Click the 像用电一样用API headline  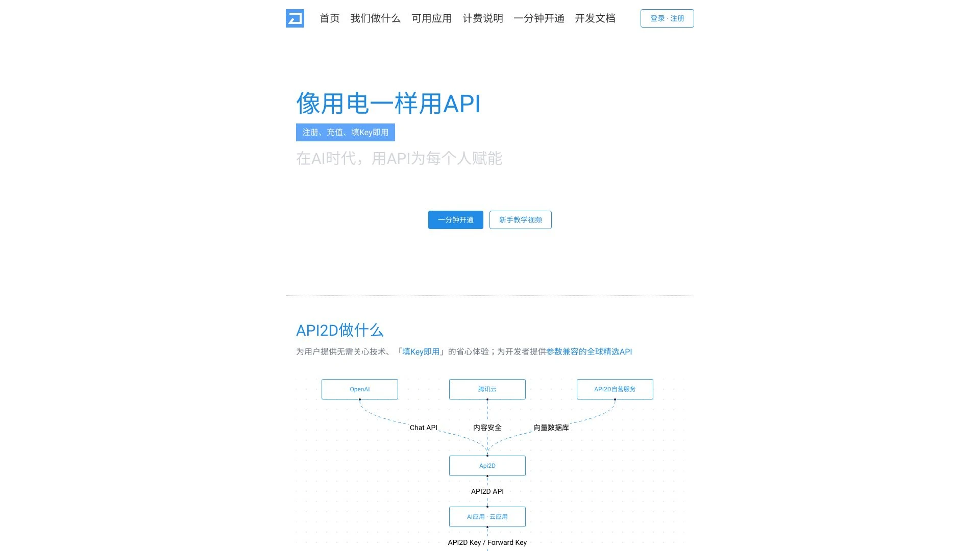tap(388, 104)
